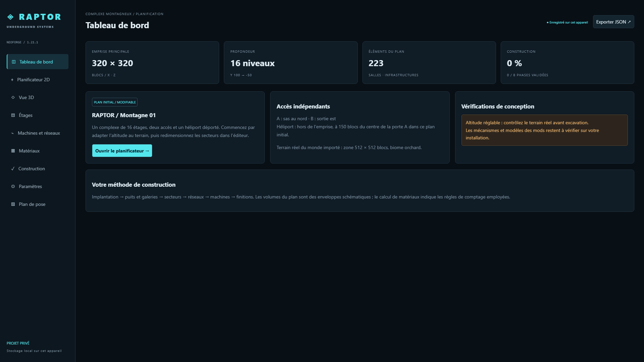The height and width of the screenshot is (362, 644).
Task: Click 'Vérifications de conception' heading
Action: click(497, 106)
